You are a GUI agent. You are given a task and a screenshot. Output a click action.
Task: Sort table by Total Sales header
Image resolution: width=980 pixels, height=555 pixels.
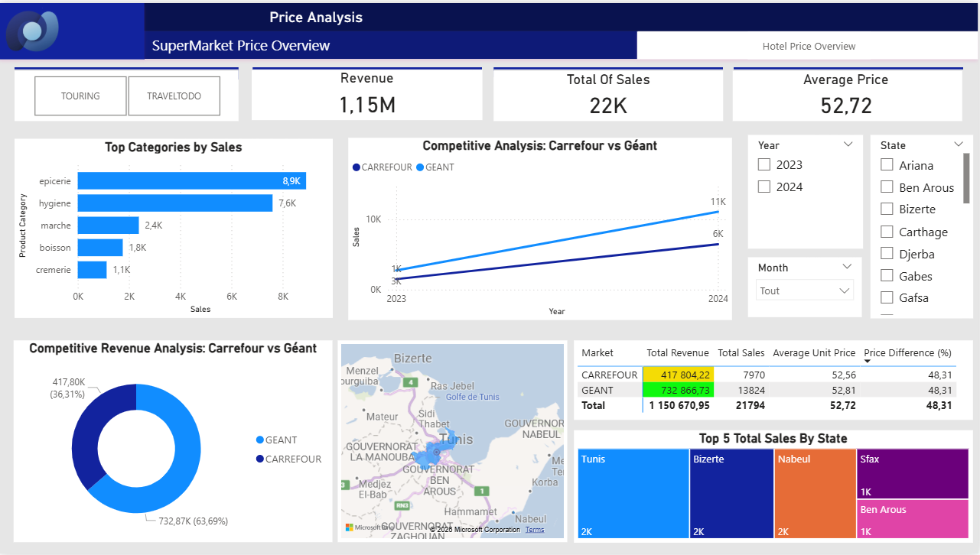pyautogui.click(x=741, y=353)
